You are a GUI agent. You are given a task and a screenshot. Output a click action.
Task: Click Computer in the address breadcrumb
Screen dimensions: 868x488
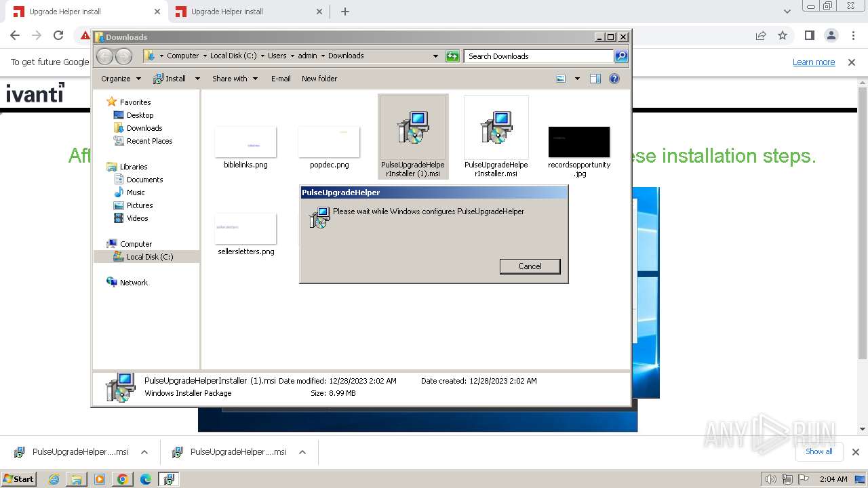coord(183,56)
